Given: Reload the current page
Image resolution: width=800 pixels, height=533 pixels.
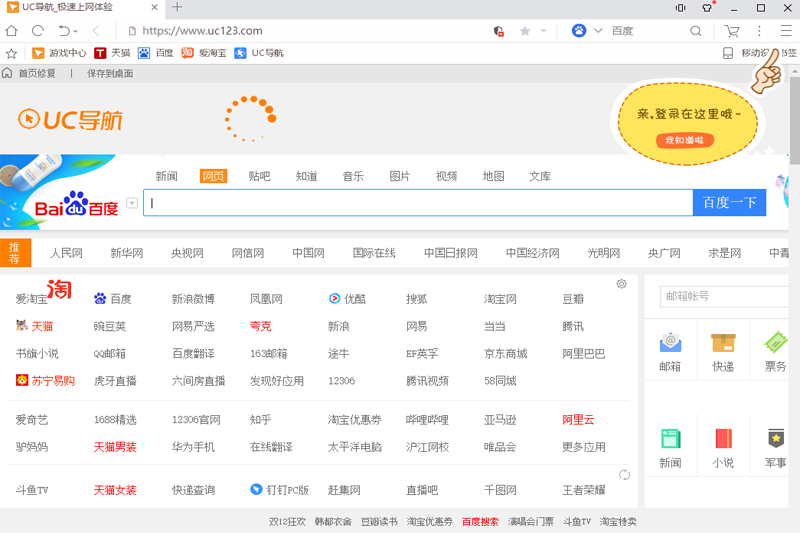Looking at the screenshot, I should pyautogui.click(x=38, y=31).
